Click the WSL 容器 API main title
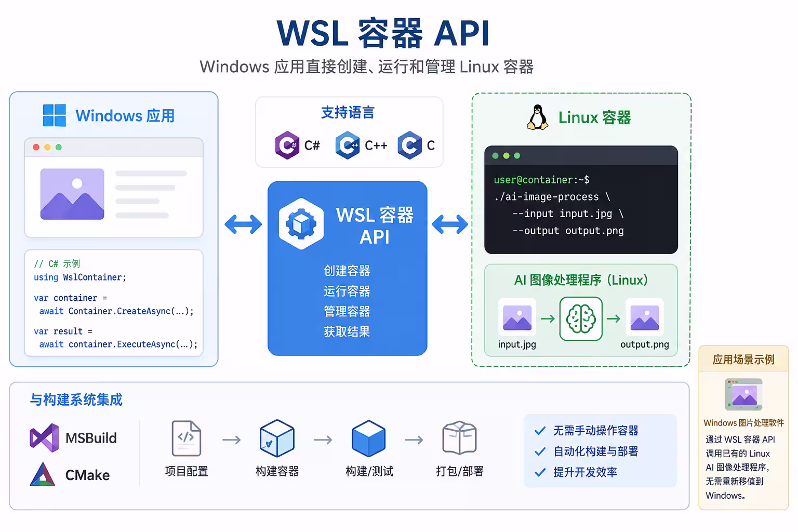 [383, 33]
